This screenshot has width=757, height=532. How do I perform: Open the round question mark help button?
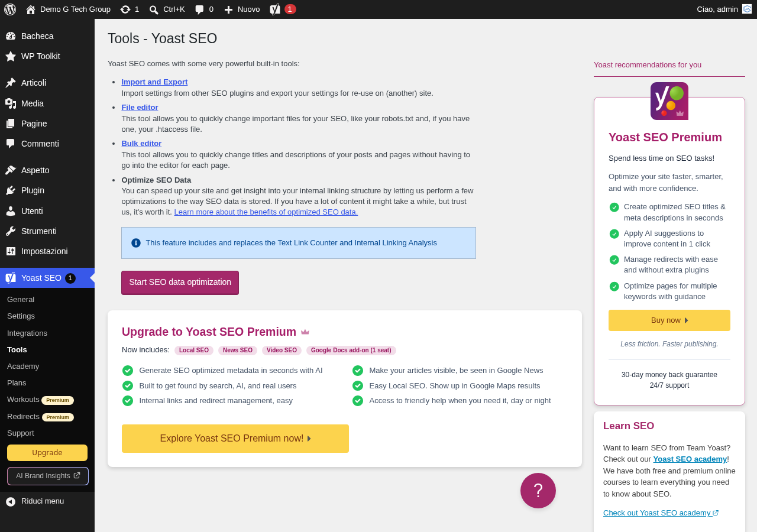point(538,491)
